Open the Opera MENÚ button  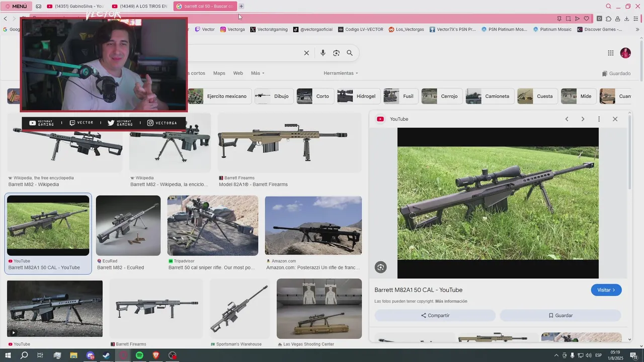16,6
